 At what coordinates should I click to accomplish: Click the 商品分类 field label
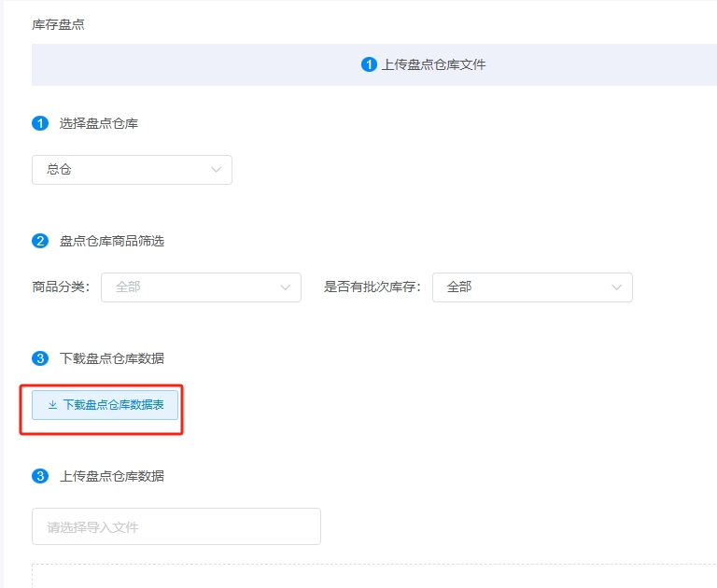pos(61,287)
